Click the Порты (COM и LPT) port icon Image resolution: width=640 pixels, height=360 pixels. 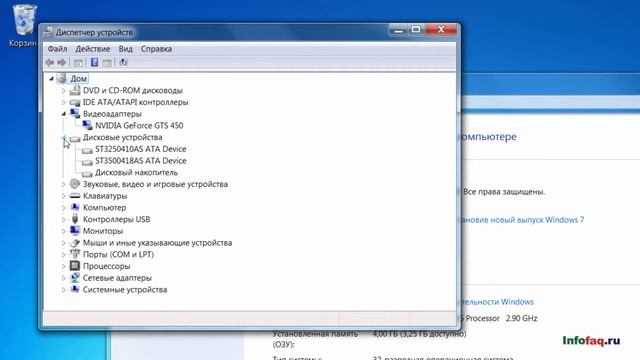tap(75, 254)
